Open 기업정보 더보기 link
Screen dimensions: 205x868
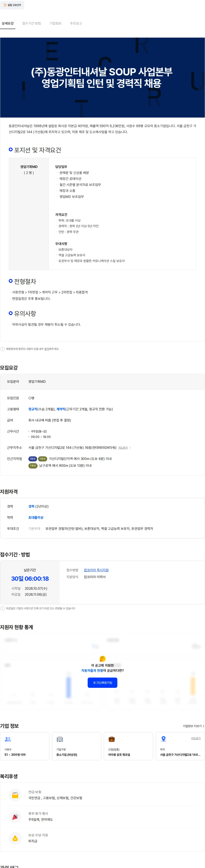[193, 726]
